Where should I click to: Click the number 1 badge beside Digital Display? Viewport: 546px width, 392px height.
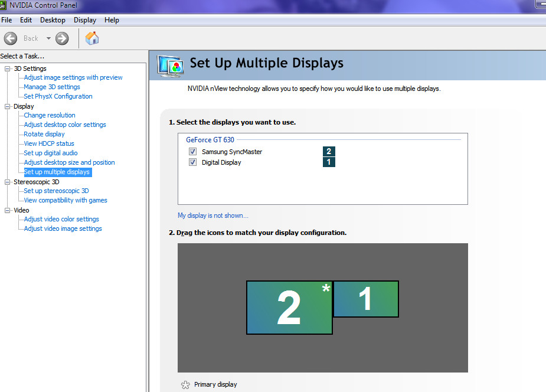coord(329,162)
